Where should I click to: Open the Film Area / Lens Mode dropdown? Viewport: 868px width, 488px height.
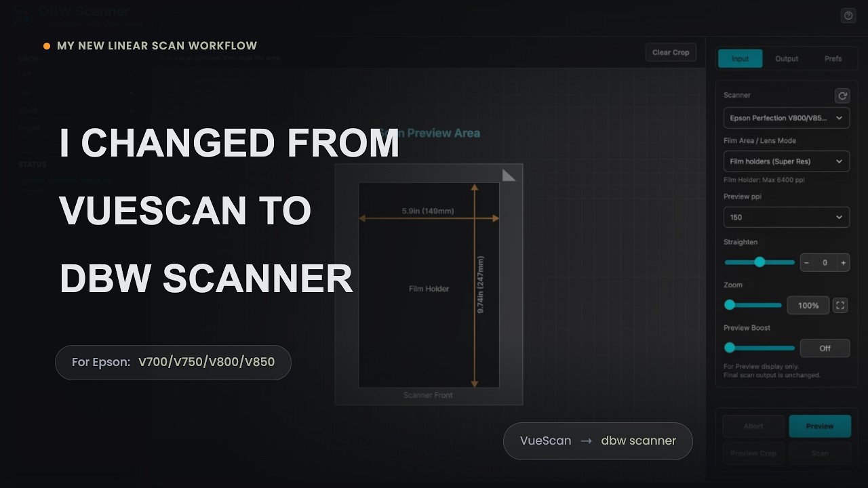point(787,161)
